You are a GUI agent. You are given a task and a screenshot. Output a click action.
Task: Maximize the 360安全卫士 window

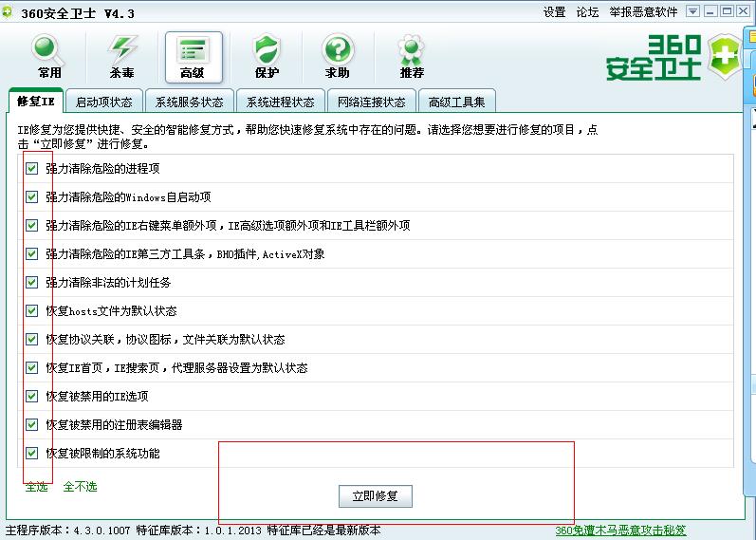(x=727, y=11)
